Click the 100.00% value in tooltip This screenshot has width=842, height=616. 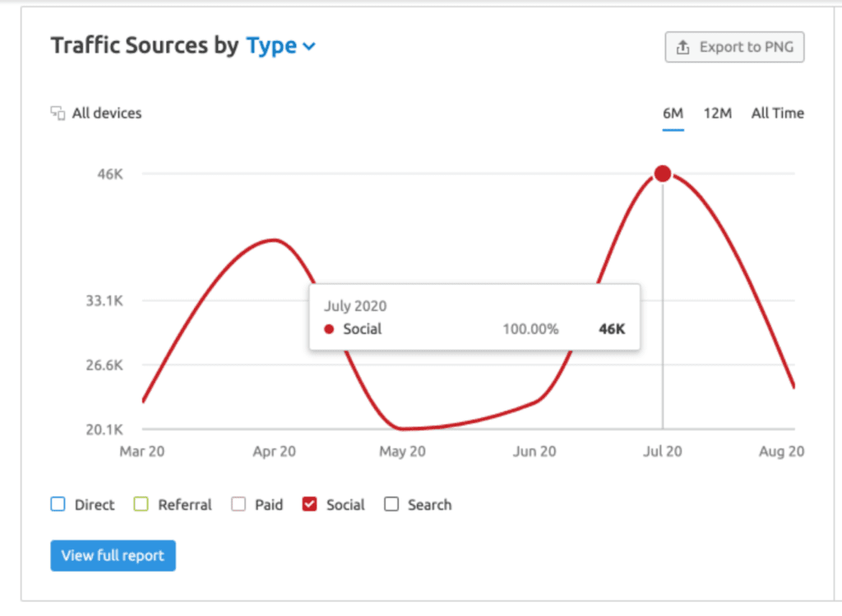(x=530, y=329)
